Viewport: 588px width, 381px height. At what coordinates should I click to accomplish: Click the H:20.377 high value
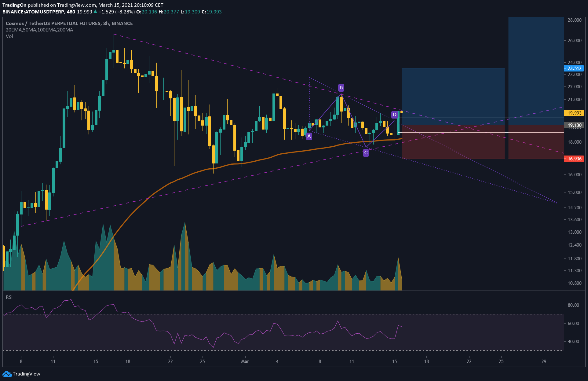pyautogui.click(x=169, y=12)
